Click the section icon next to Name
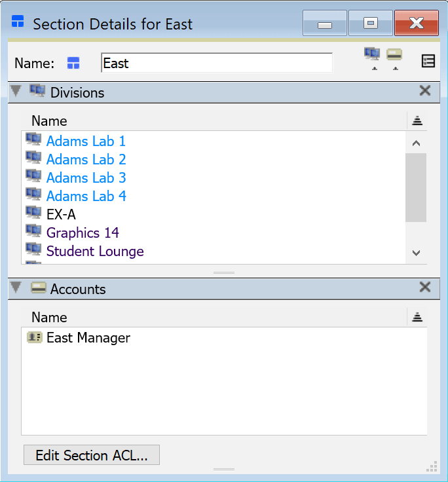 73,64
